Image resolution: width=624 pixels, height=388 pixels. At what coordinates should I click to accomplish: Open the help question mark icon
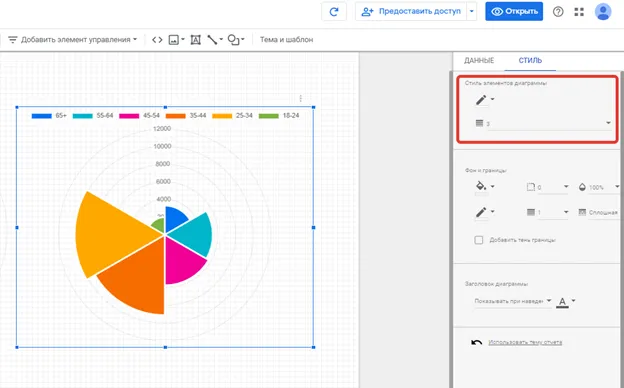pos(558,12)
